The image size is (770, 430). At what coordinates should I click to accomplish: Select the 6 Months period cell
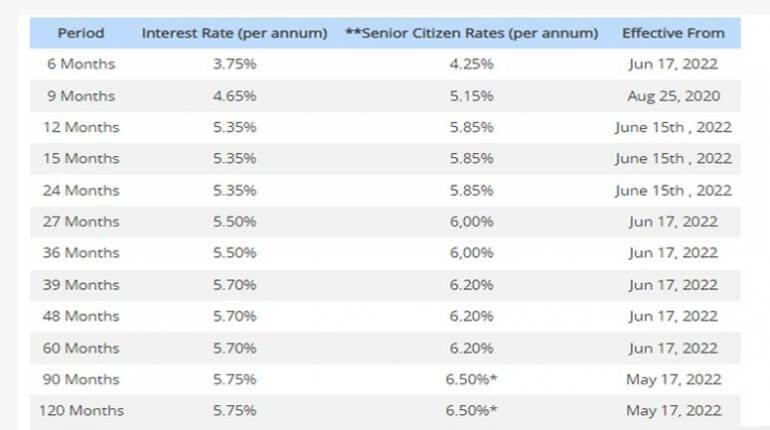[81, 64]
